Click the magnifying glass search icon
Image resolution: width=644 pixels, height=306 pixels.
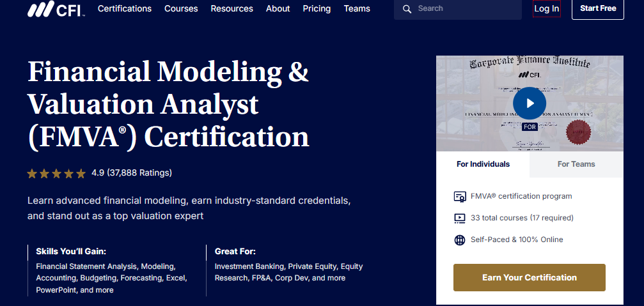point(407,9)
